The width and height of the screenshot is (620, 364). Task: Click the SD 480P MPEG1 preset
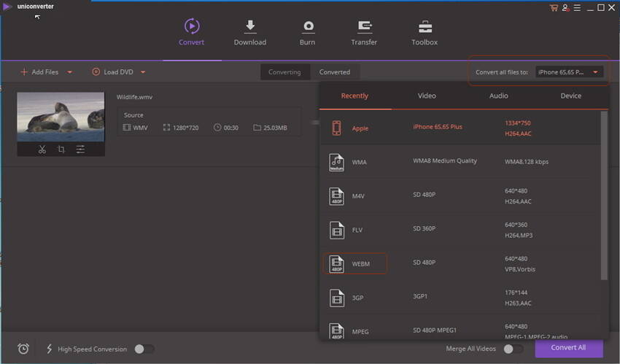(435, 330)
